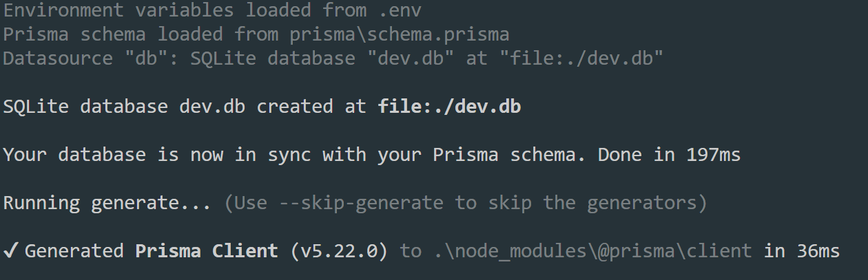Image resolution: width=868 pixels, height=280 pixels.
Task: Click the "in 36ms" timing text
Action: [x=802, y=251]
